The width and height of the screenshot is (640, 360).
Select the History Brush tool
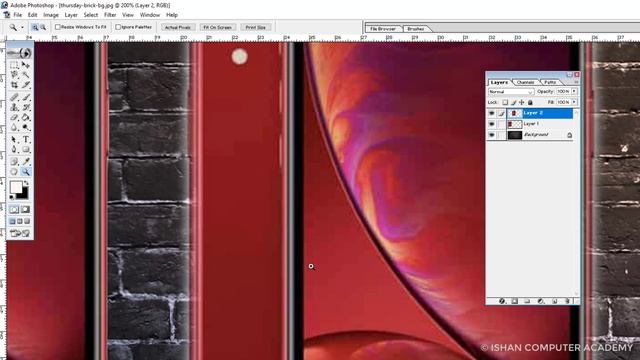coord(26,107)
